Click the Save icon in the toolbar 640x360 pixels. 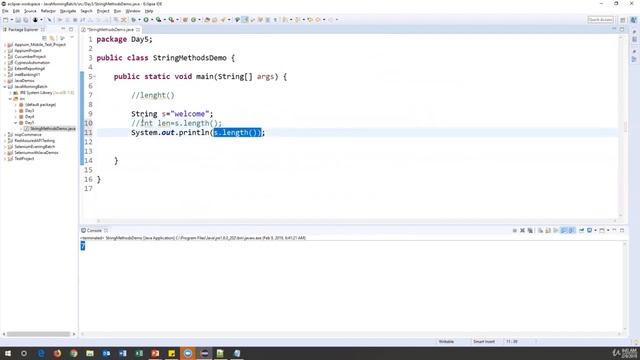coord(18,20)
